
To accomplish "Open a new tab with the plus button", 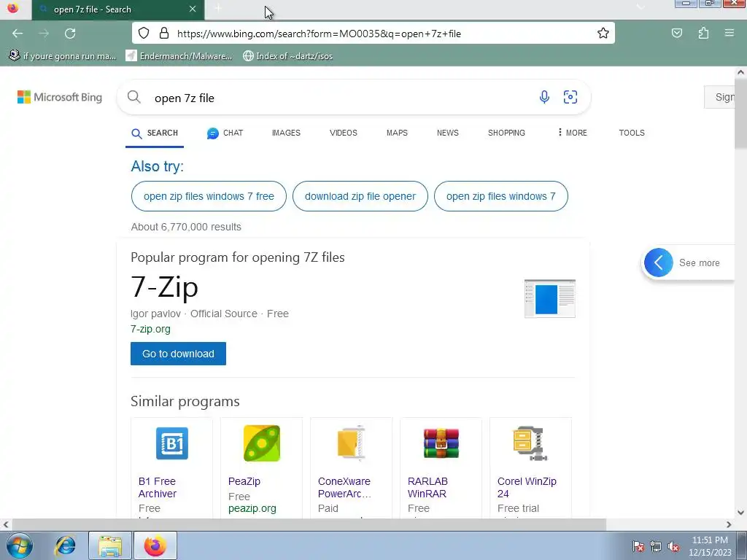I will [x=218, y=9].
